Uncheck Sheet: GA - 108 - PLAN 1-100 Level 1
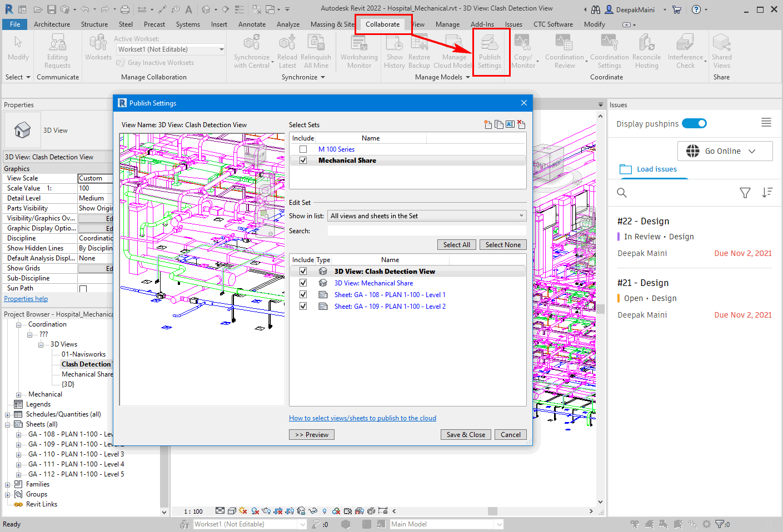This screenshot has width=783, height=532. click(x=303, y=294)
